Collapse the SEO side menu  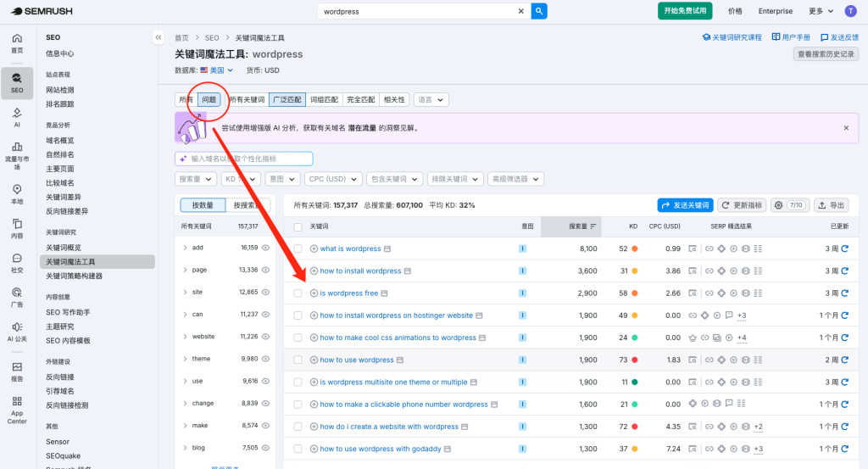tap(159, 37)
